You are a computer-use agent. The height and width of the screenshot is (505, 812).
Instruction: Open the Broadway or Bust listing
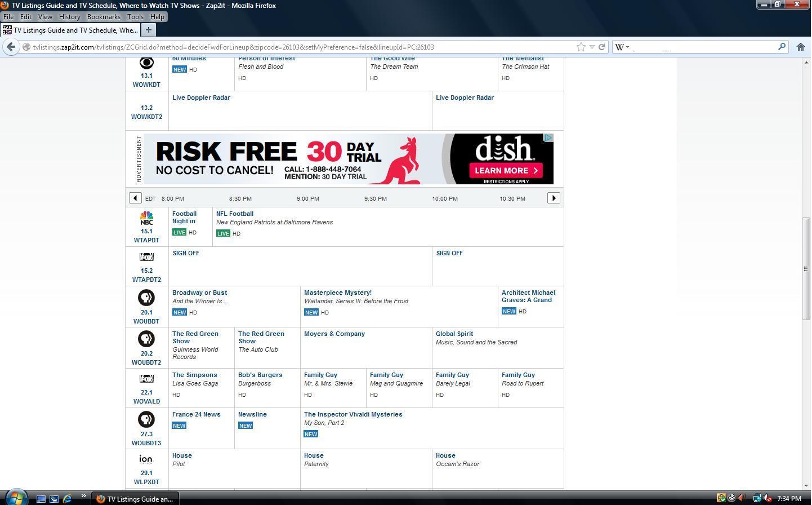point(199,293)
